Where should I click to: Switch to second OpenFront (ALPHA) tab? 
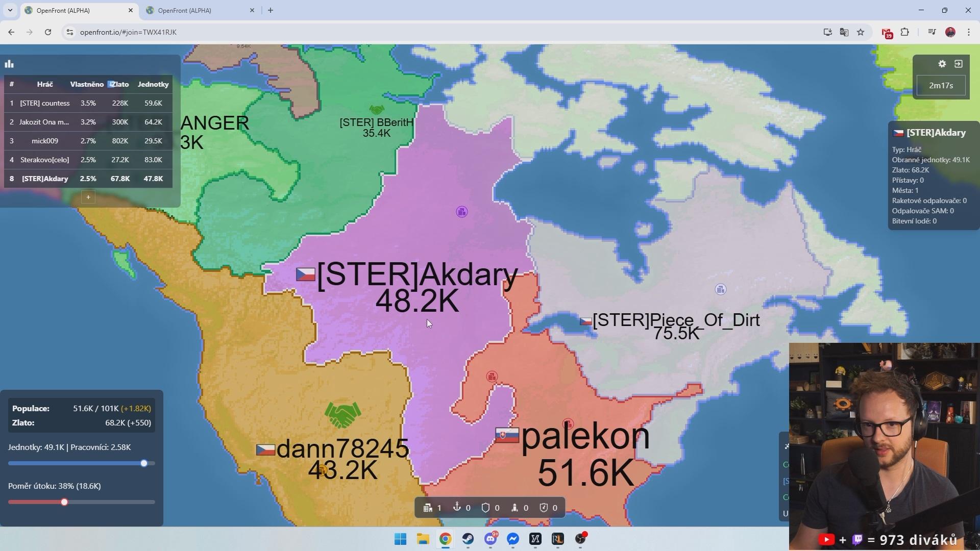point(200,10)
